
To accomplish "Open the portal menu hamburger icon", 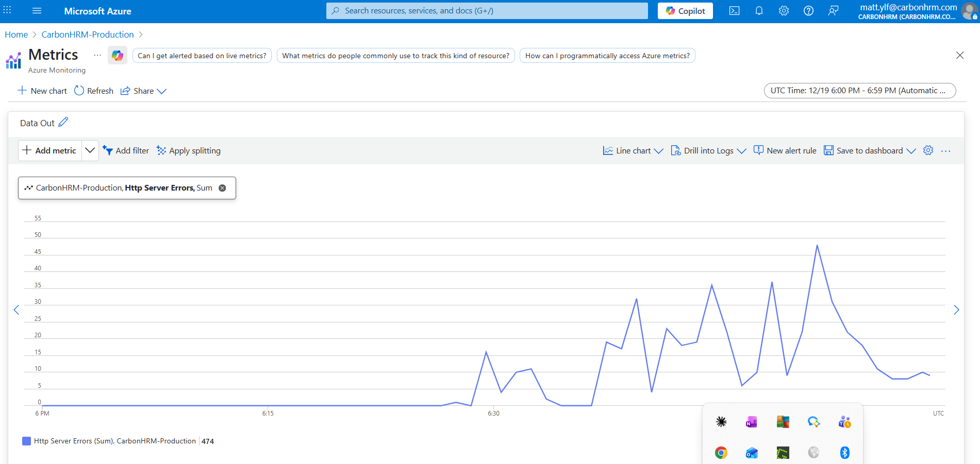I will (37, 11).
